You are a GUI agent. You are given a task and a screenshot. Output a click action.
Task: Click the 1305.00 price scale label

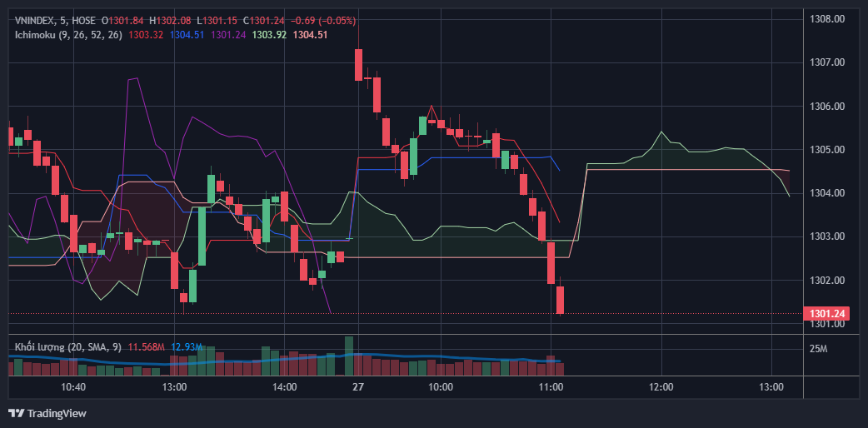[x=827, y=150]
